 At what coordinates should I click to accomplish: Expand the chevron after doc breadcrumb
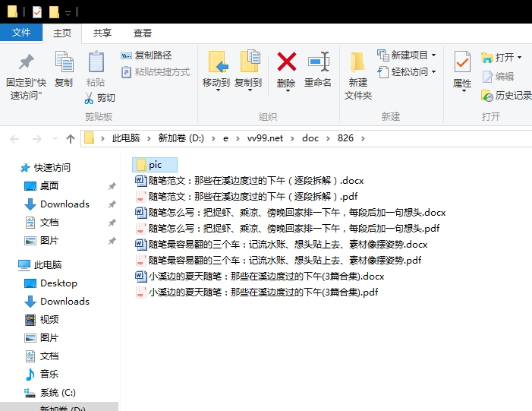(328, 138)
